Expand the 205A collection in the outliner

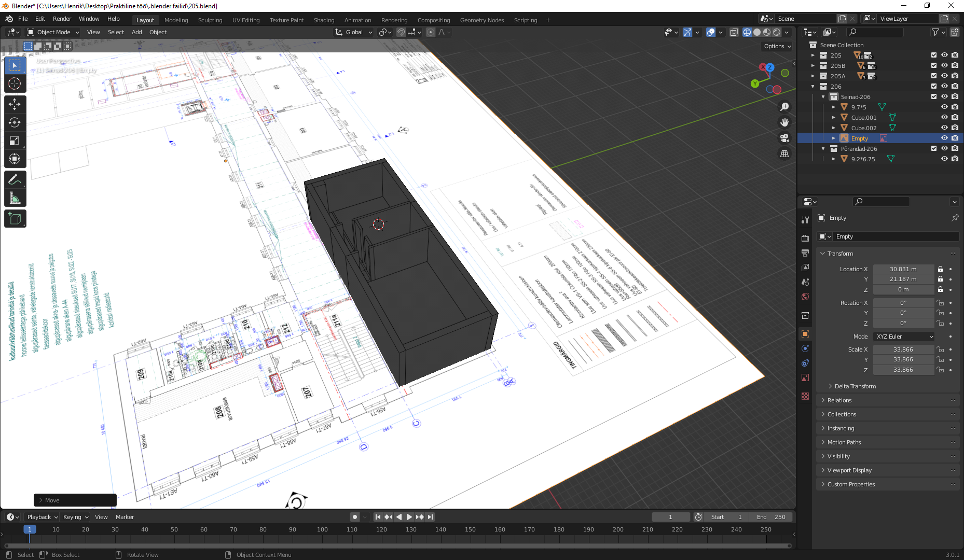[x=813, y=76]
